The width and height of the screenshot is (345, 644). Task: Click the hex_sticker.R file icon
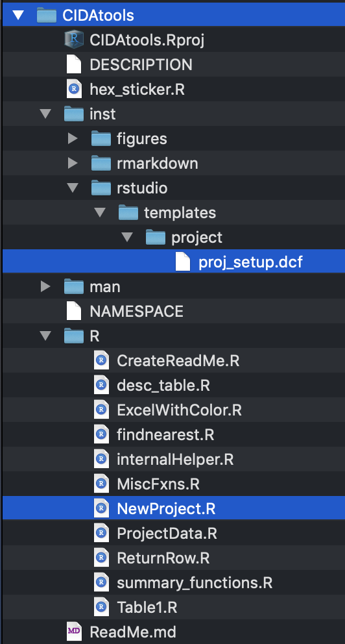coord(74,90)
